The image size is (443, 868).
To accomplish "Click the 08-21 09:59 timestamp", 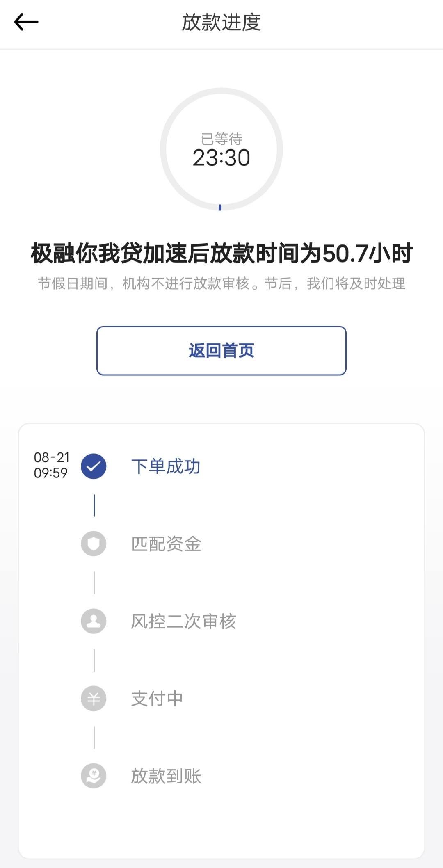I will [x=51, y=465].
